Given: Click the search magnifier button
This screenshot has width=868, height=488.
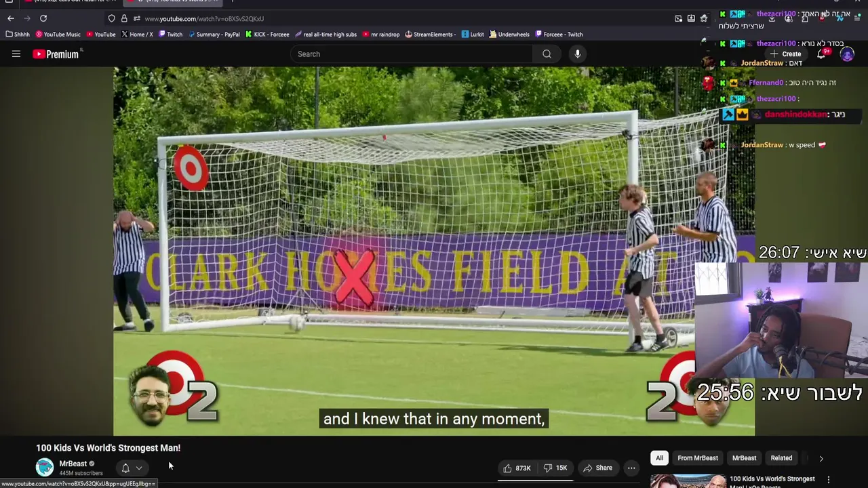Looking at the screenshot, I should coord(547,54).
